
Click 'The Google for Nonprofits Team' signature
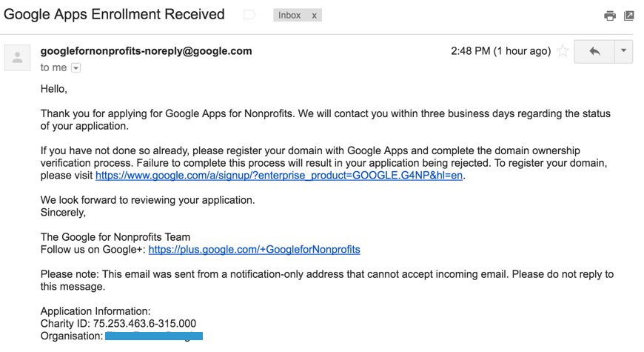115,237
